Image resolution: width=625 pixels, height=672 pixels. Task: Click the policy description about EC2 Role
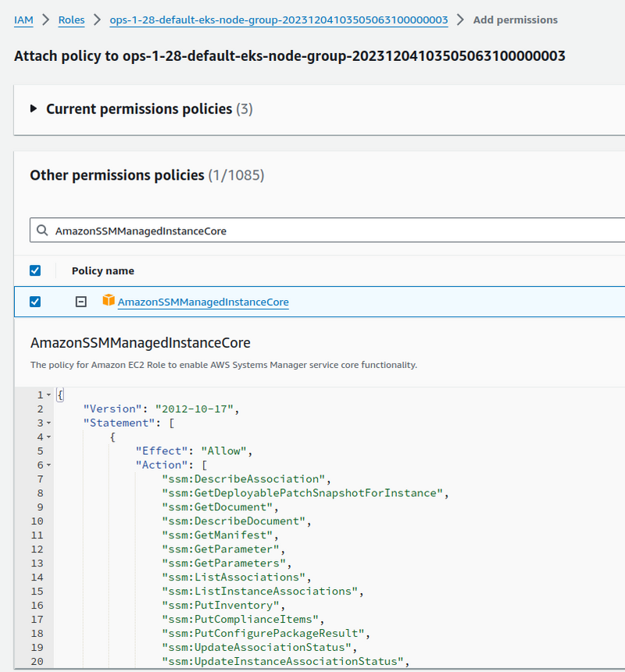pyautogui.click(x=223, y=365)
